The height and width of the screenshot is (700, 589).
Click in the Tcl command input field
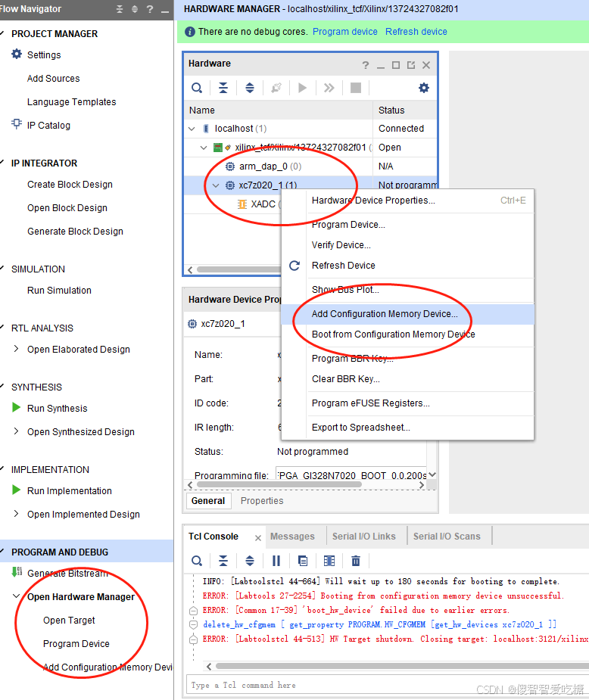(387, 685)
